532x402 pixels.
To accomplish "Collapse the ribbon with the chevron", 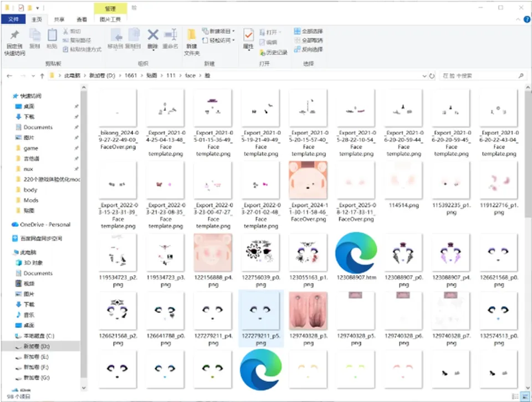I will [518, 20].
